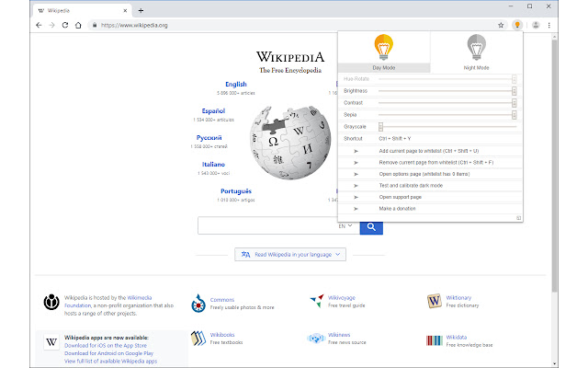
Task: Click the Grayscale slider handle
Action: coord(380,127)
